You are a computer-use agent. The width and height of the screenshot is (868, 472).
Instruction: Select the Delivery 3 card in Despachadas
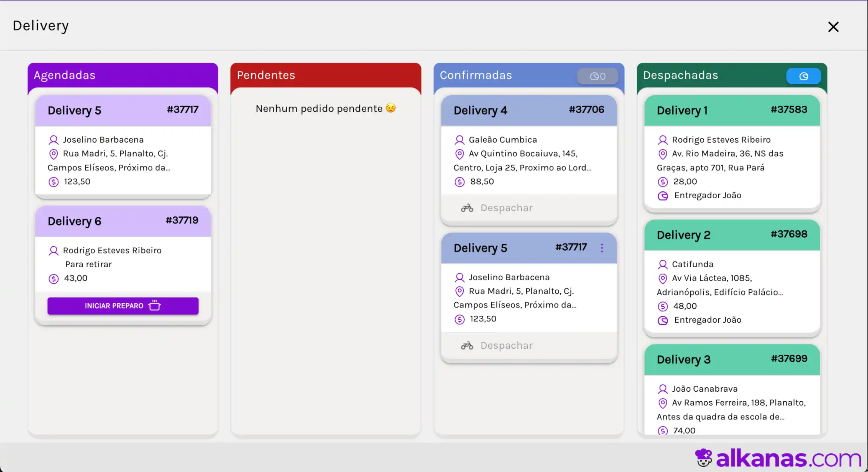tap(732, 390)
